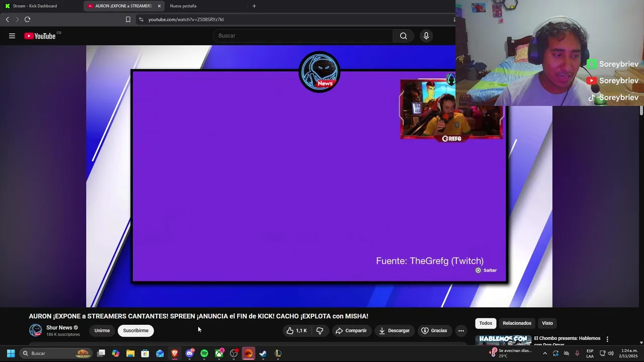Open the YouTube hamburger guide menu
This screenshot has width=644, height=362.
click(12, 36)
